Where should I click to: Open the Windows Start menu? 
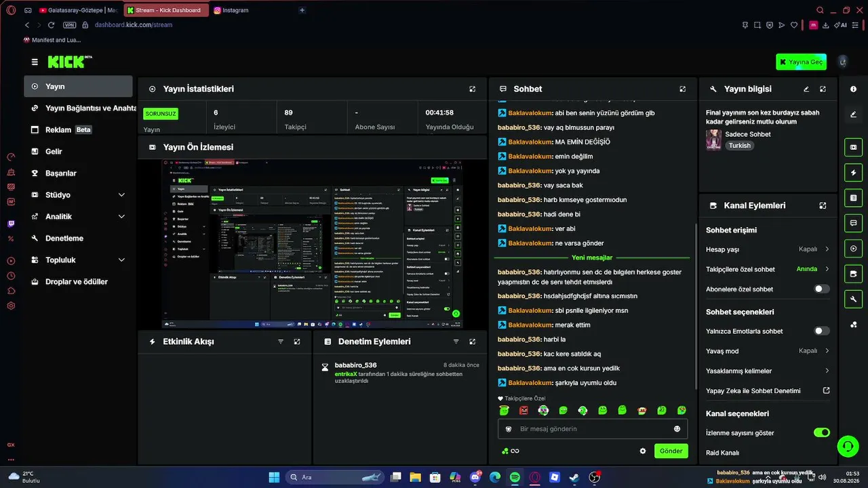pyautogui.click(x=274, y=477)
